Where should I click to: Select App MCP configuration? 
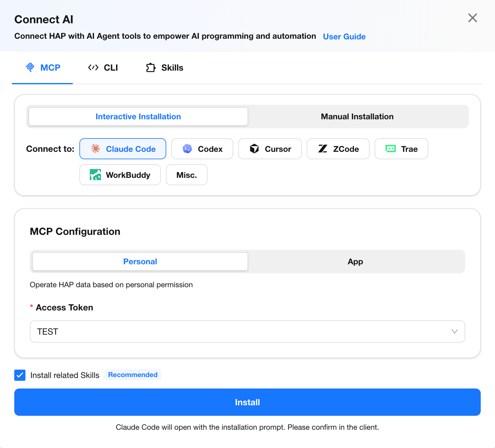pos(355,261)
